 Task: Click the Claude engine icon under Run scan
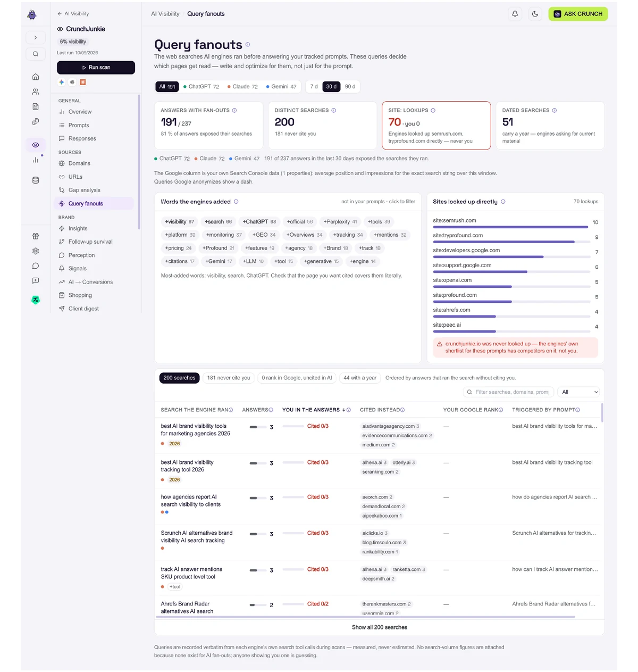click(x=82, y=82)
